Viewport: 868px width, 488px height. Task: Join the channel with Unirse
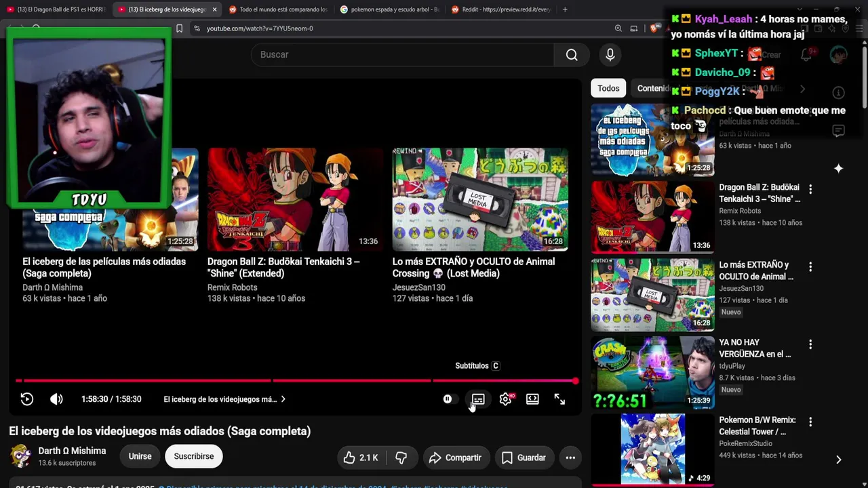click(140, 456)
